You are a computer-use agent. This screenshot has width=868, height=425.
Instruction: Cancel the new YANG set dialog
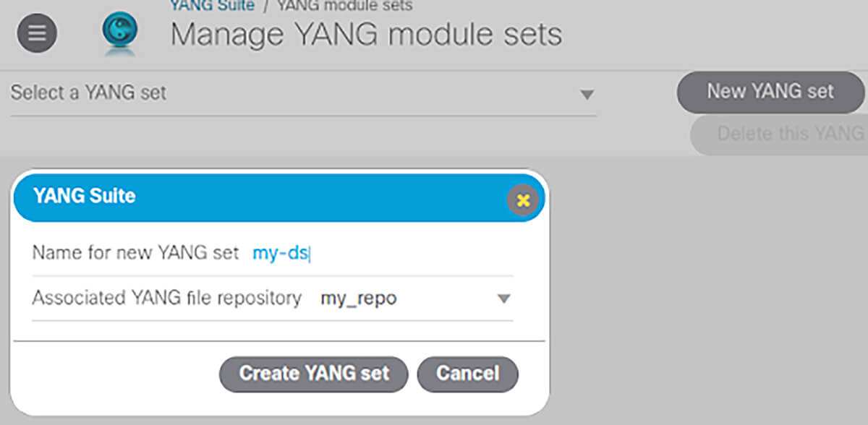click(x=467, y=374)
